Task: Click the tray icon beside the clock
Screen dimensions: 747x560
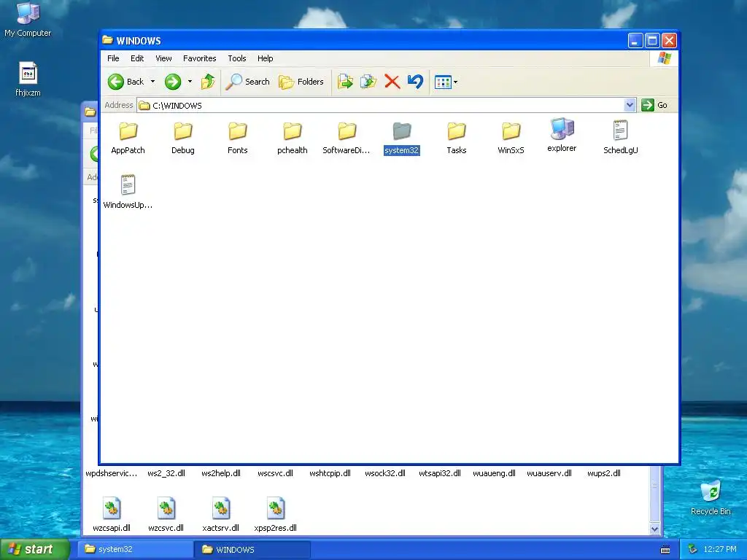Action: point(693,550)
